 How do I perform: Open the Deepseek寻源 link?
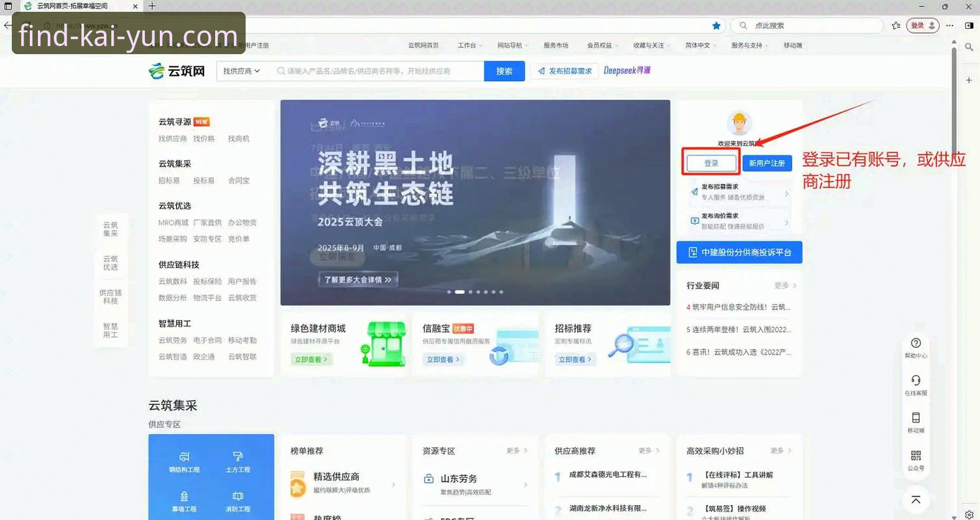click(627, 70)
